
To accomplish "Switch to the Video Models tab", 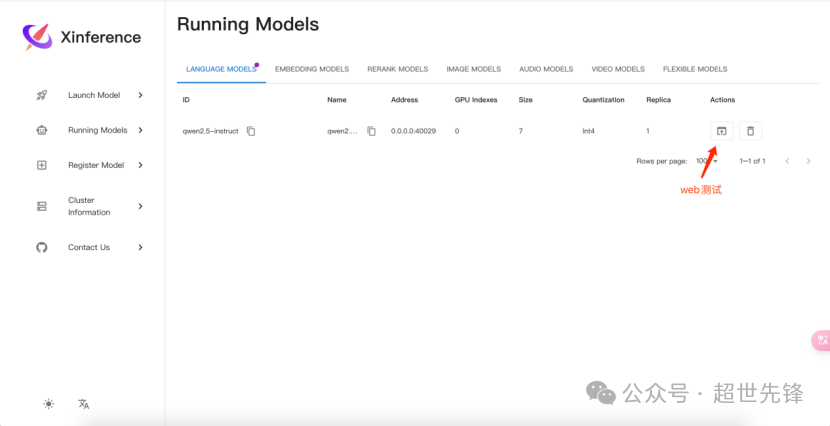I will [618, 69].
